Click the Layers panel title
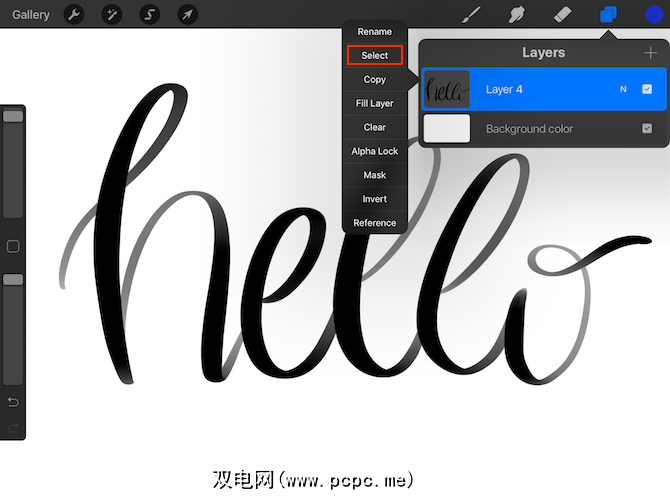Viewport: 670px width, 503px height. (544, 53)
